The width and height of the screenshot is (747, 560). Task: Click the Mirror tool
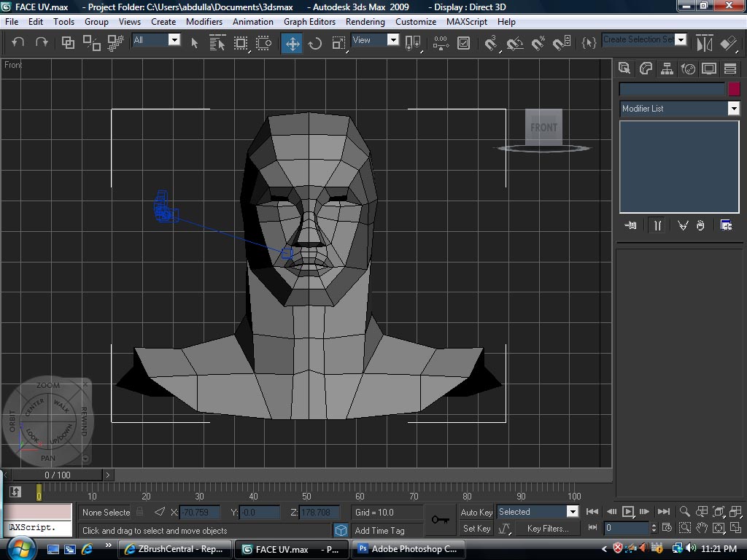pyautogui.click(x=705, y=43)
